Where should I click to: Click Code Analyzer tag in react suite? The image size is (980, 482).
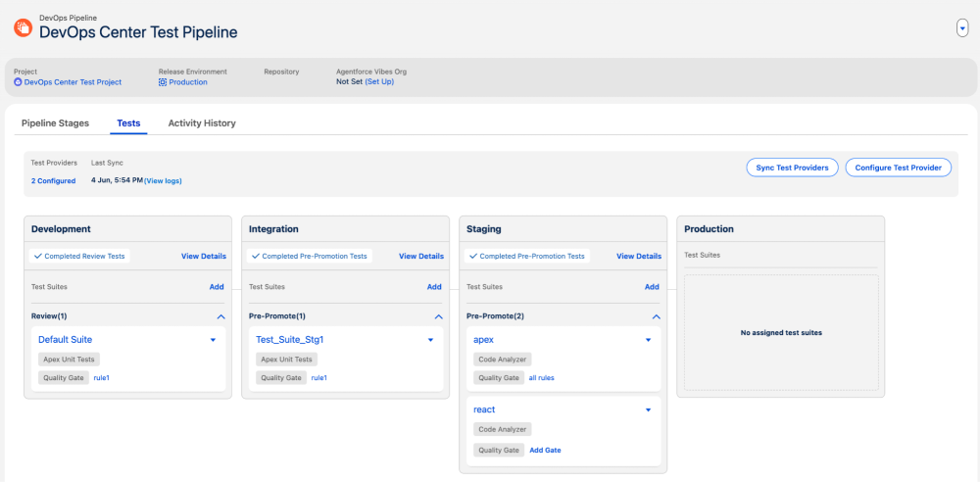pos(502,429)
